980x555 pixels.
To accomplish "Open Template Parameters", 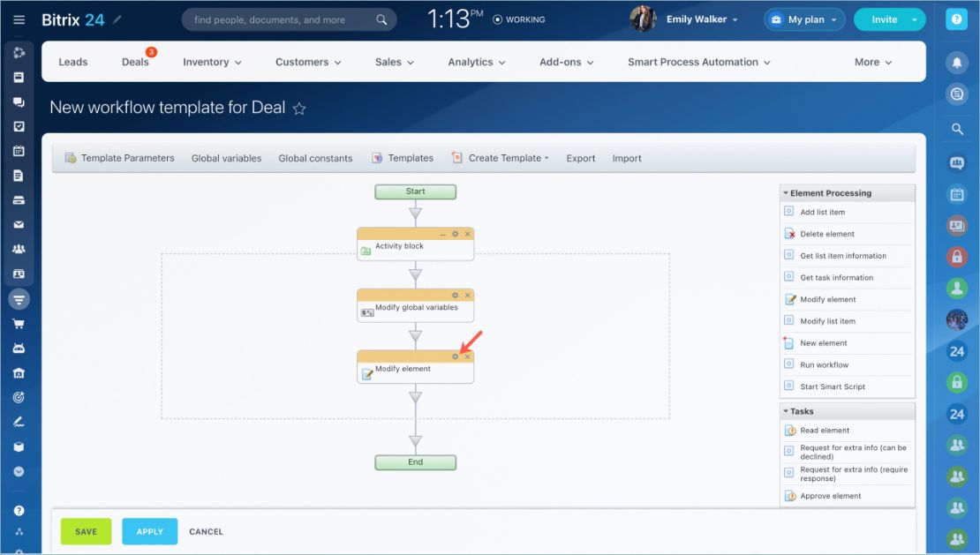I will 119,158.
